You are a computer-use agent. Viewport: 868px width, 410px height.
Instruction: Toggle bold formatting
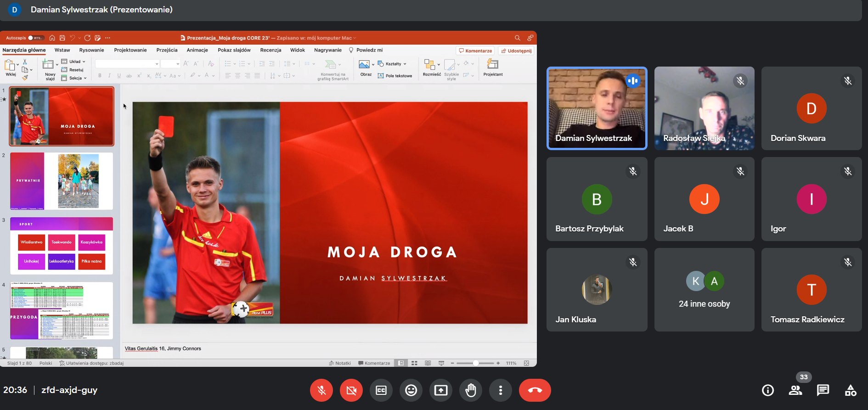pos(100,76)
